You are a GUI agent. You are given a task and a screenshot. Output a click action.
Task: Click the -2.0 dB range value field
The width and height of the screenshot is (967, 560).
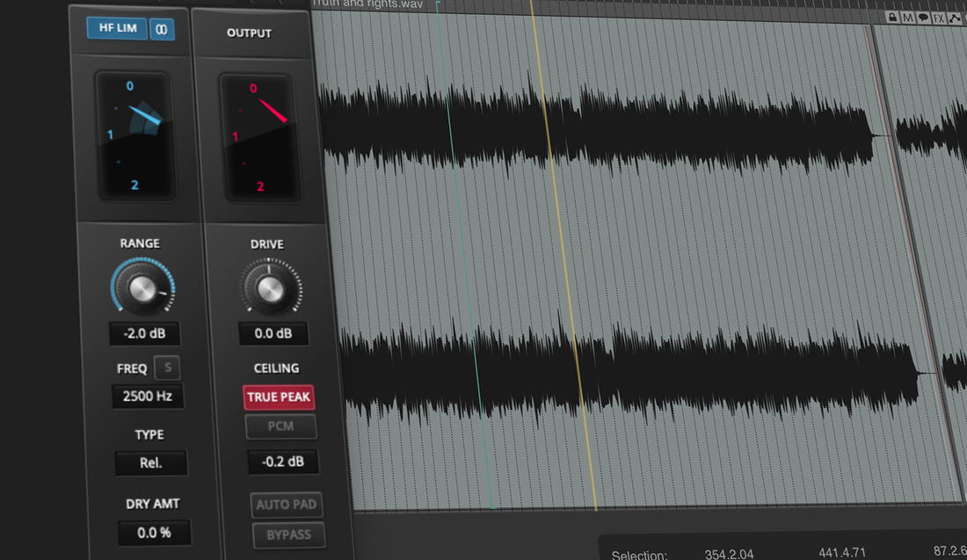click(144, 334)
